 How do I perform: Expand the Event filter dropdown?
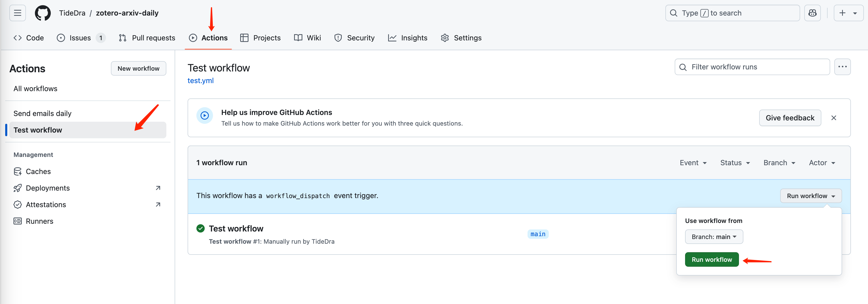693,163
